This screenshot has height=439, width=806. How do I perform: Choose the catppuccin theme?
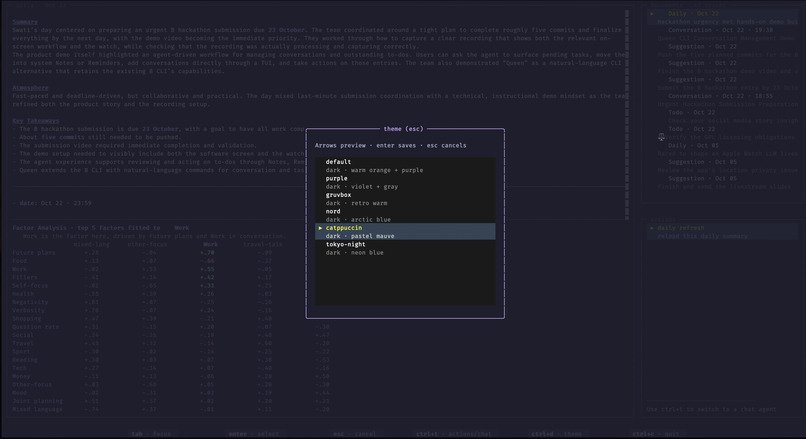tap(405, 231)
